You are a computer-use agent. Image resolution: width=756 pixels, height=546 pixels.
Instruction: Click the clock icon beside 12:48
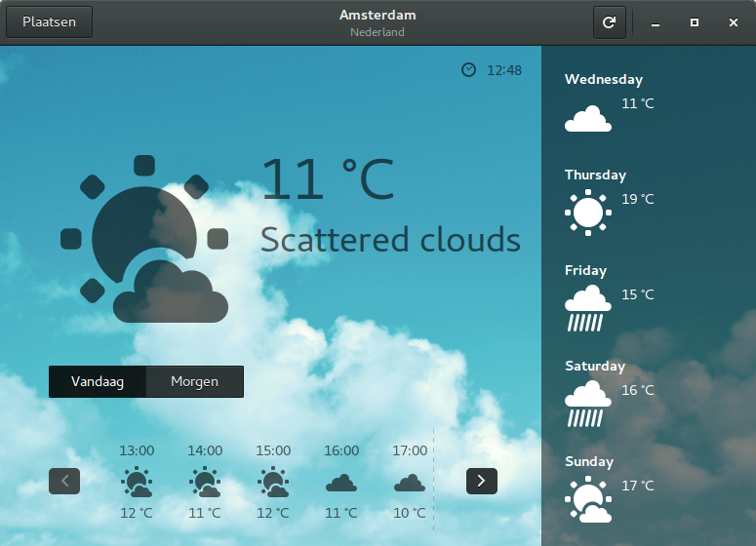click(469, 70)
